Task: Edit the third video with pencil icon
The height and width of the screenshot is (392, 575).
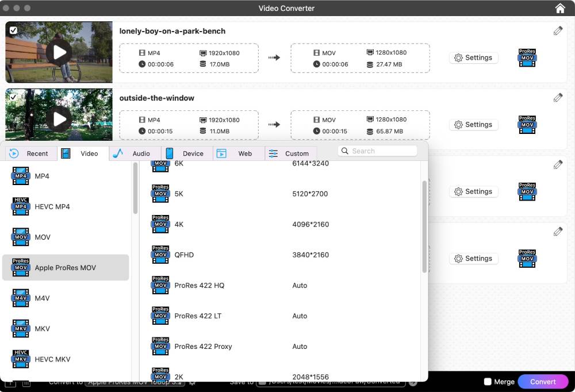Action: click(x=558, y=164)
